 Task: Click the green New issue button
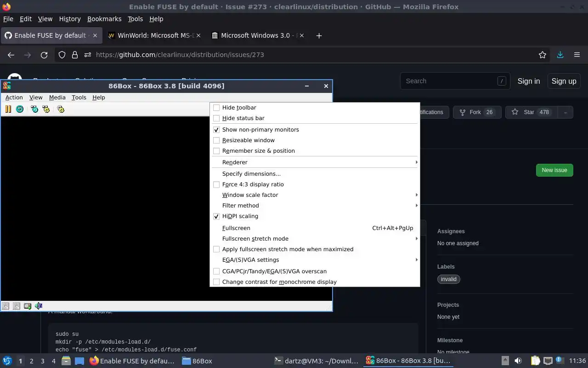pos(554,170)
